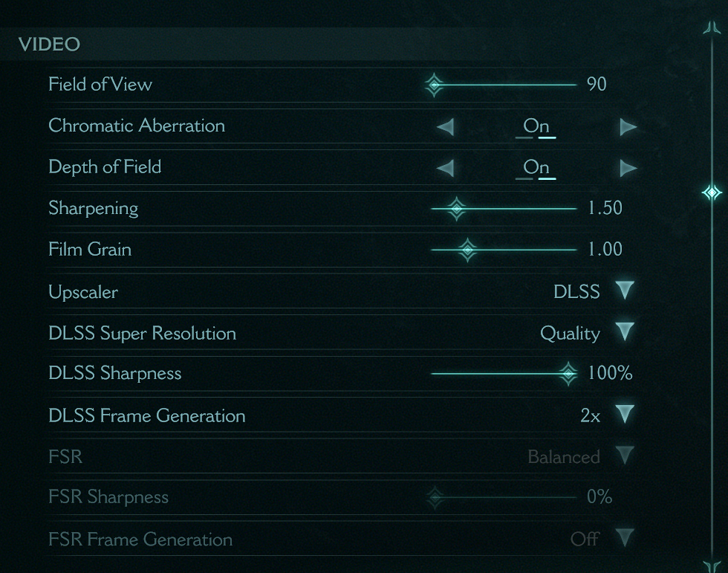
Task: Click the scroll-up arrow at top of scrollbar
Action: 712,27
